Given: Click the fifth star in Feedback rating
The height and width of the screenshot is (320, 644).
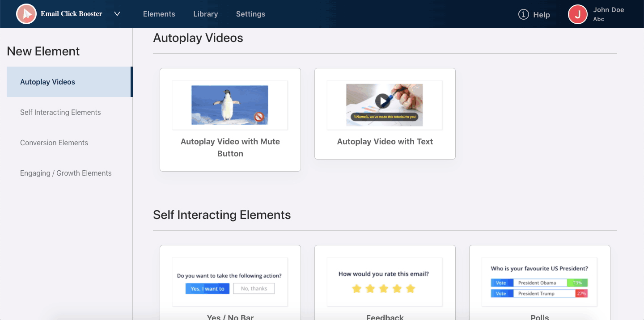Looking at the screenshot, I should coord(411,289).
